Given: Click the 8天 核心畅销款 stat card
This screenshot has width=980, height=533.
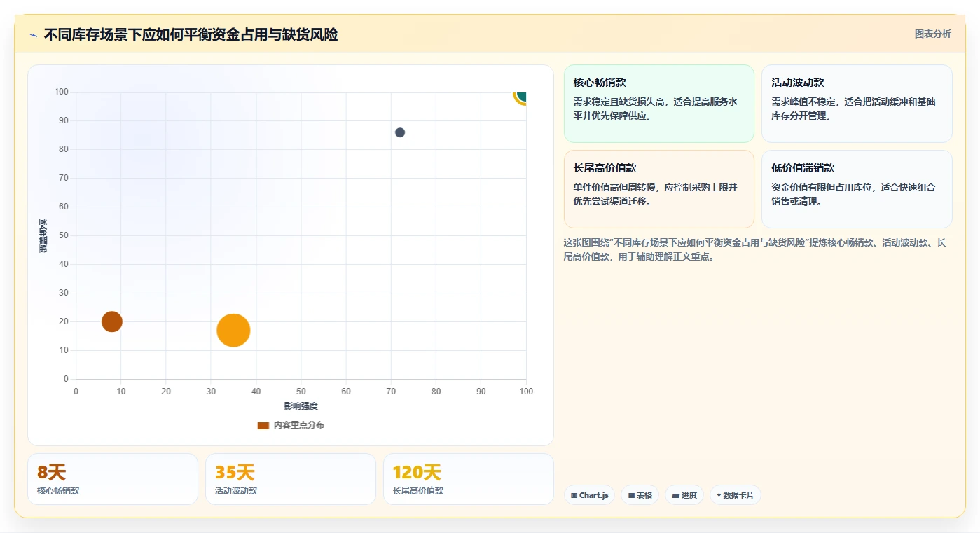Looking at the screenshot, I should [x=113, y=479].
